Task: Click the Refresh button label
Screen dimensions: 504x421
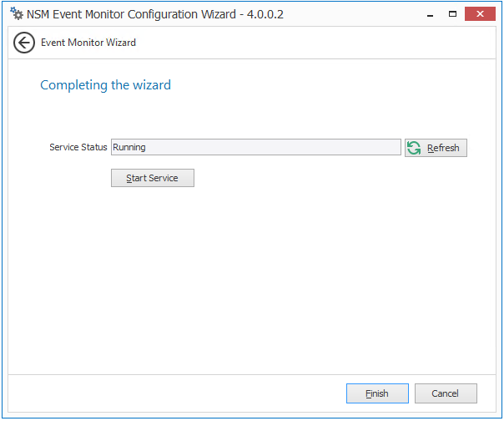Action: [443, 148]
